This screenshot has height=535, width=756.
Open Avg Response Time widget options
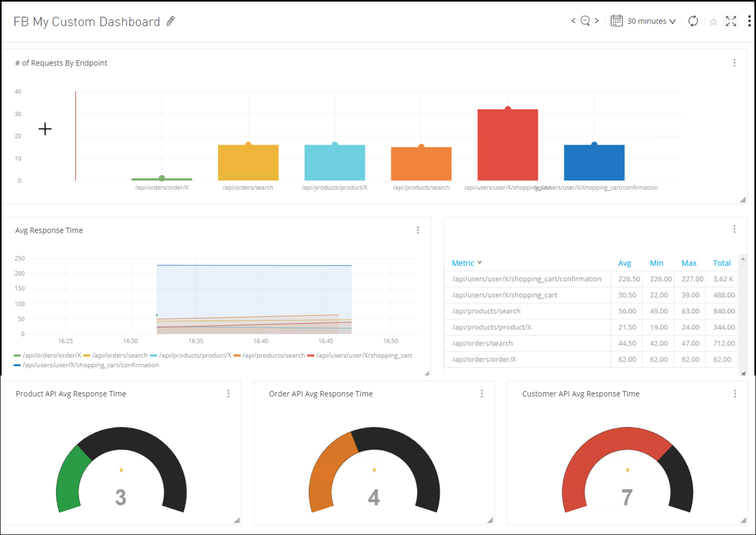click(x=418, y=230)
